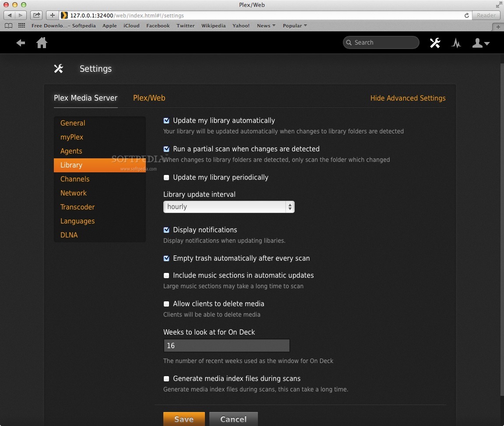Open the iCloud bookmark
Viewport: 504px width, 426px height.
[131, 26]
